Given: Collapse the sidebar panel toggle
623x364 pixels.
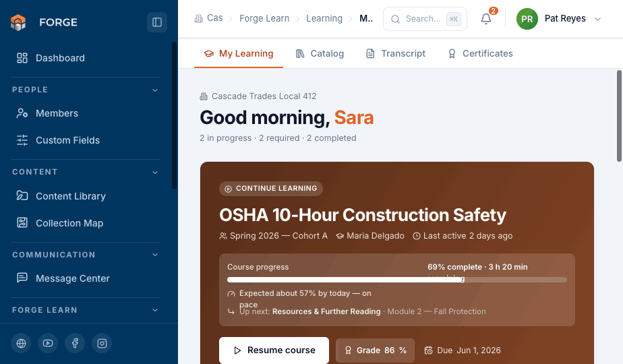Looking at the screenshot, I should [x=157, y=22].
